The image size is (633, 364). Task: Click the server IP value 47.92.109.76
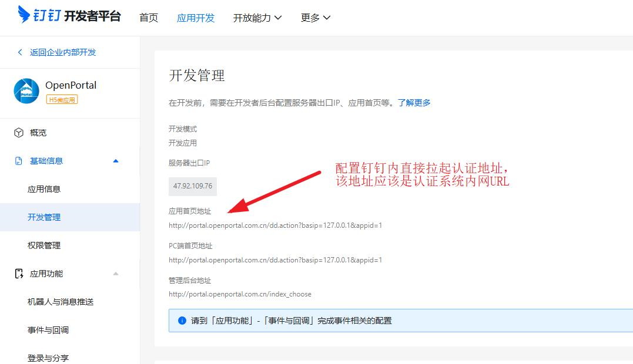pos(193,186)
